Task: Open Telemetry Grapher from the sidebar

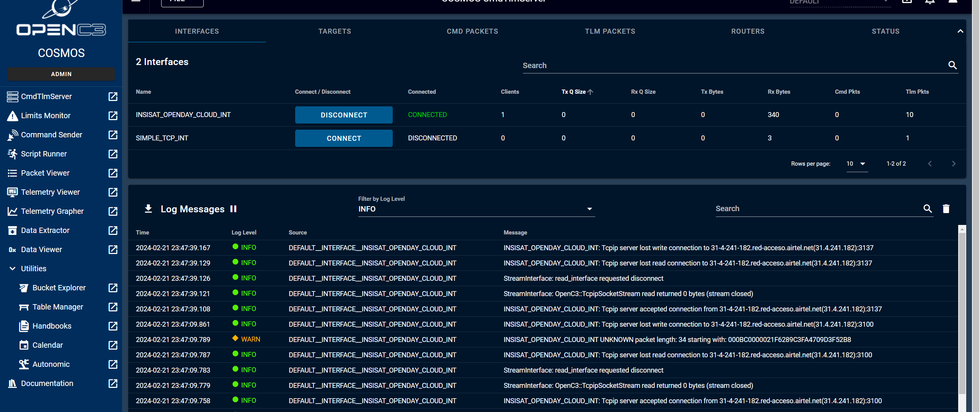Action: click(x=52, y=211)
